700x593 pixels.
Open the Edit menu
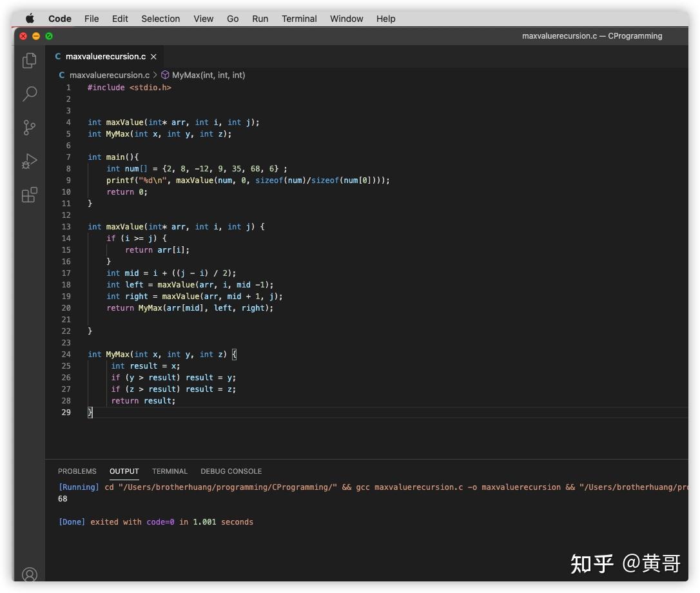point(120,19)
